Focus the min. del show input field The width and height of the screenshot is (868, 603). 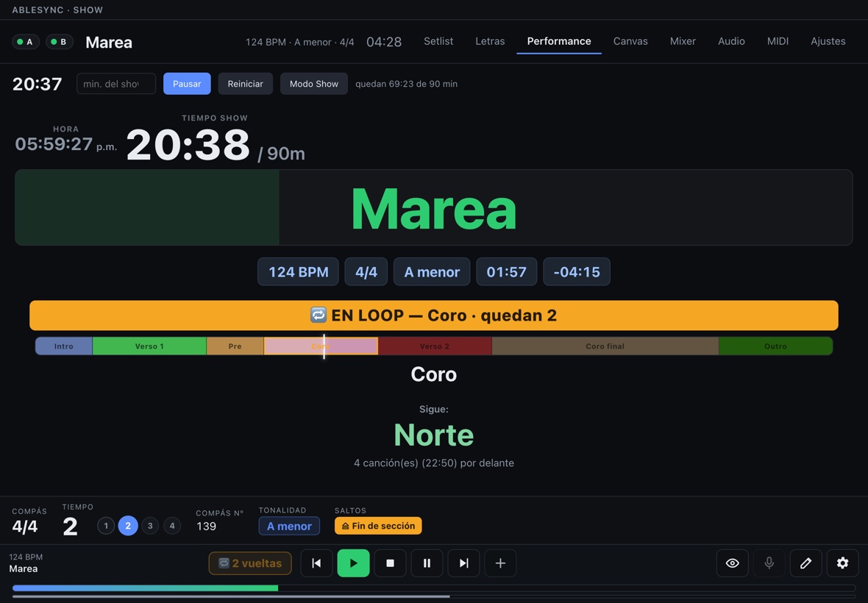[x=116, y=84]
